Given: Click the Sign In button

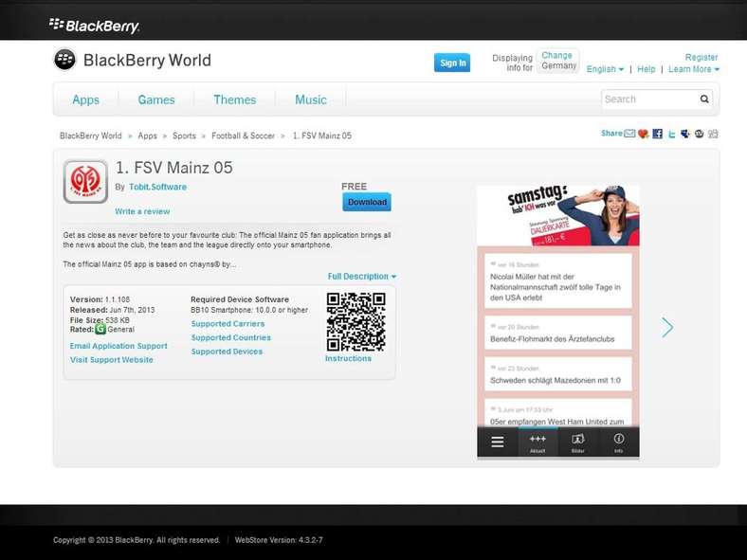Looking at the screenshot, I should point(452,63).
